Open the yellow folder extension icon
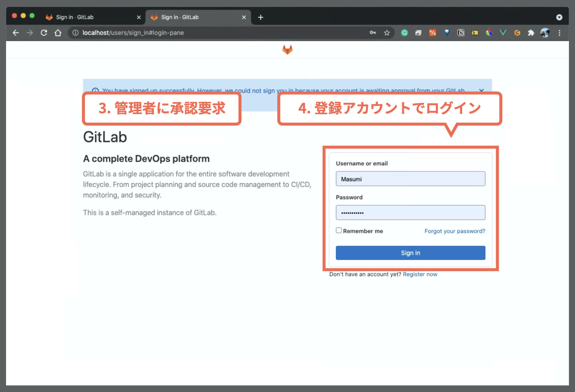 (475, 33)
